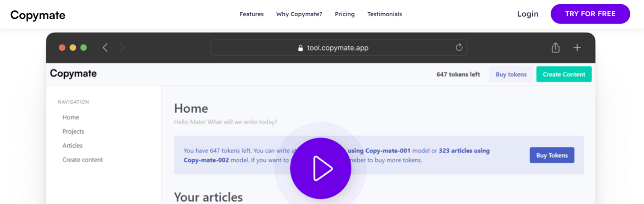Open a new tab with plus icon
Image resolution: width=644 pixels, height=204 pixels.
[577, 47]
